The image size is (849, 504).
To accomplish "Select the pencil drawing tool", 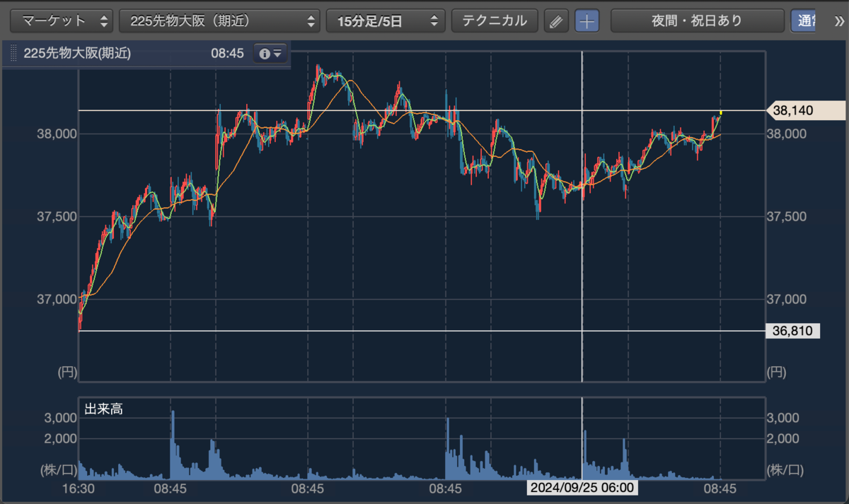I will 556,21.
